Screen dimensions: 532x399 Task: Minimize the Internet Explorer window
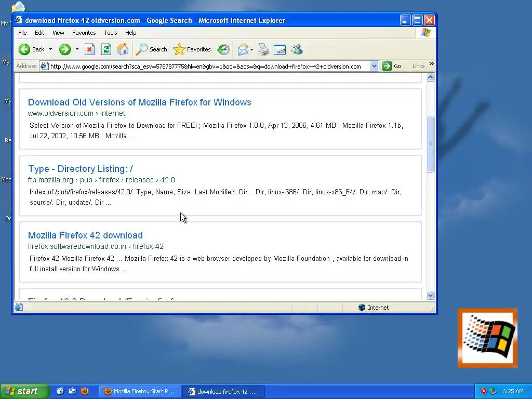click(405, 20)
